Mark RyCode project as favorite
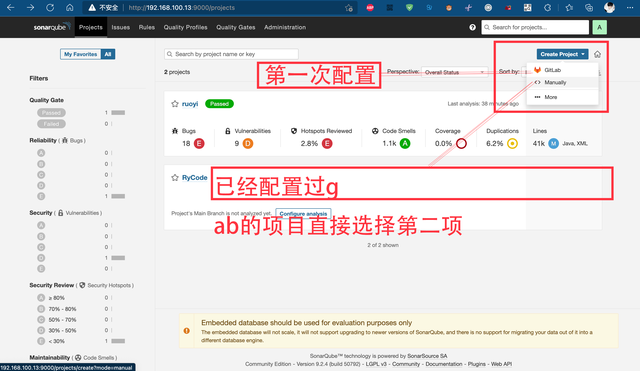Image resolution: width=640 pixels, height=371 pixels. tap(175, 178)
